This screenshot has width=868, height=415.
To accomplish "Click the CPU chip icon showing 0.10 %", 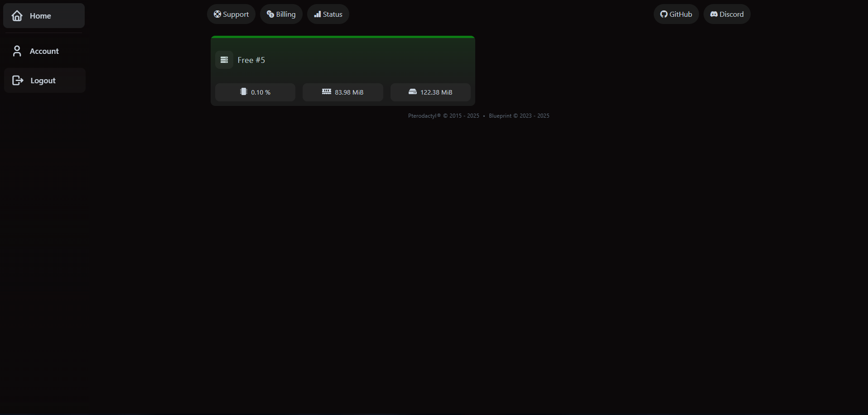I will (x=244, y=91).
